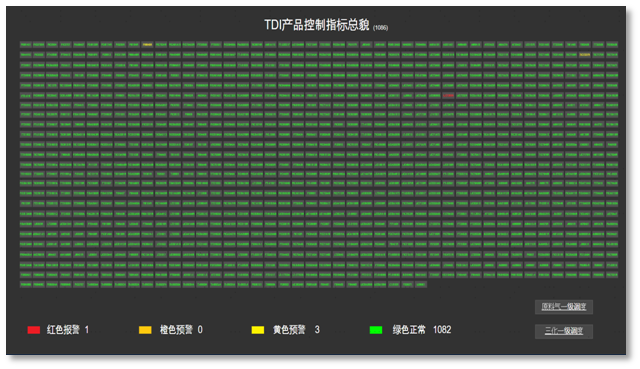This screenshot has width=640, height=369.
Task: Click the 黄色预警 label
Action: click(x=289, y=330)
